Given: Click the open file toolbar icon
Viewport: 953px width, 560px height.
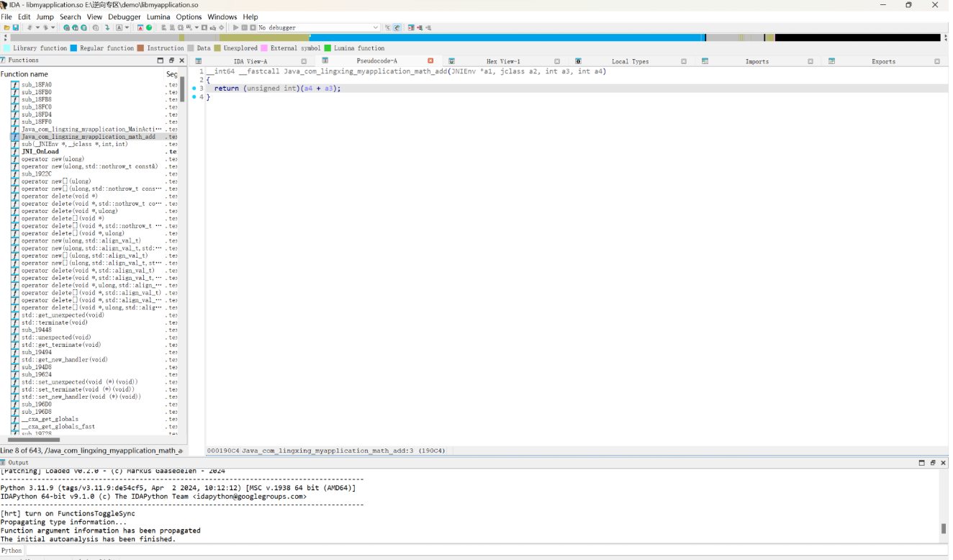Looking at the screenshot, I should click(6, 27).
